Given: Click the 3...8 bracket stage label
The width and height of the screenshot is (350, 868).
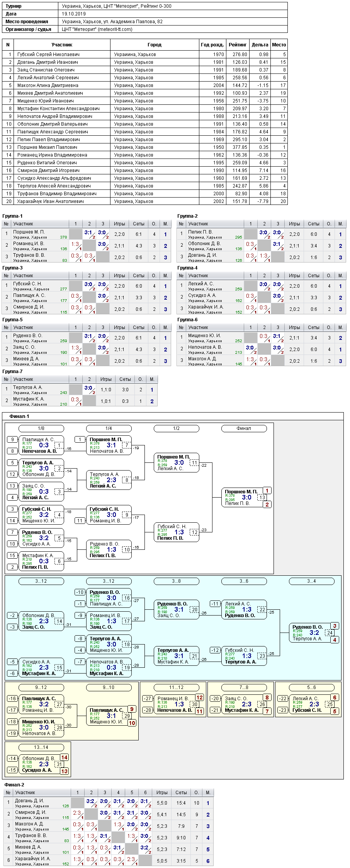Looking at the screenshot, I should (x=176, y=581).
